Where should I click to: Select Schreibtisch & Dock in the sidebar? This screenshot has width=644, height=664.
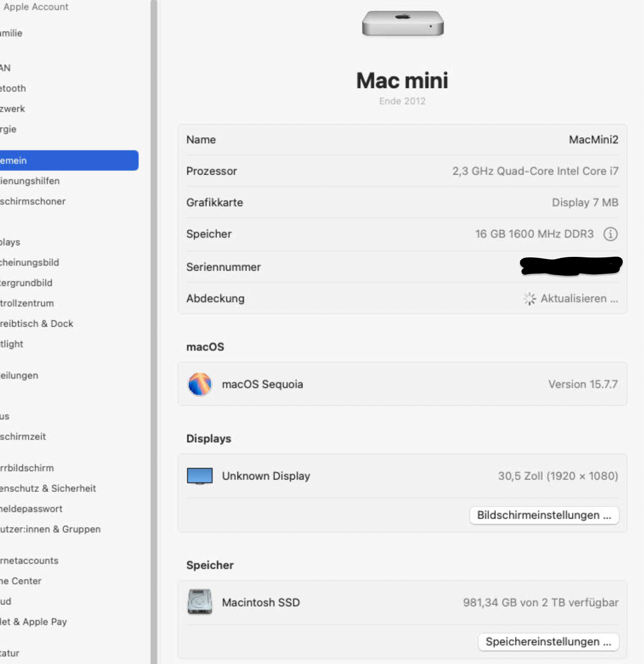(37, 324)
